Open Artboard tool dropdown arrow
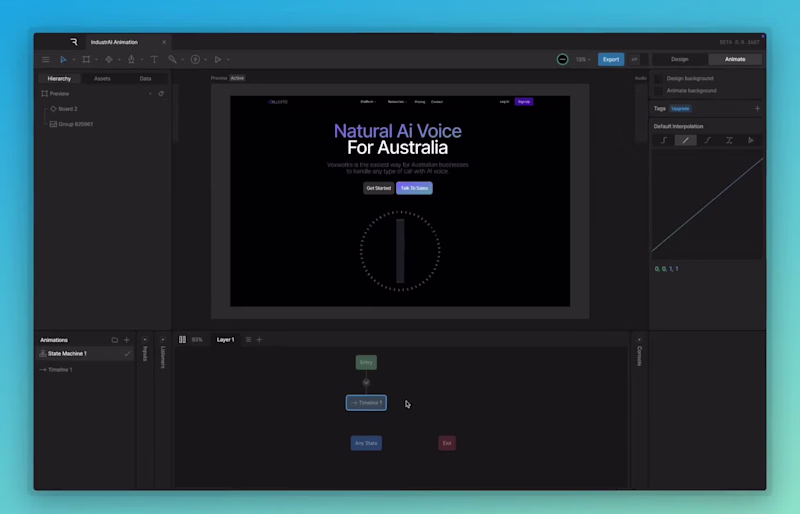Screen dimensions: 800x514 (x=96, y=60)
